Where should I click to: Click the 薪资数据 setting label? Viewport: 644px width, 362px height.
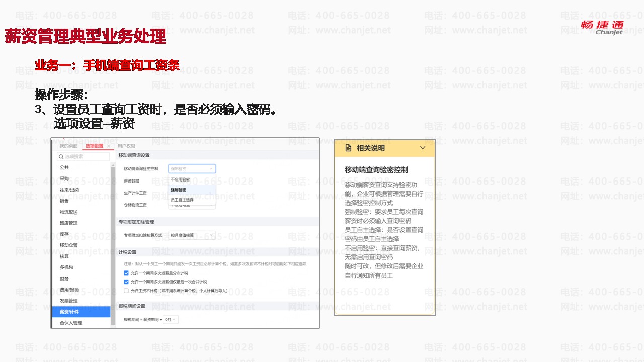coord(132,181)
